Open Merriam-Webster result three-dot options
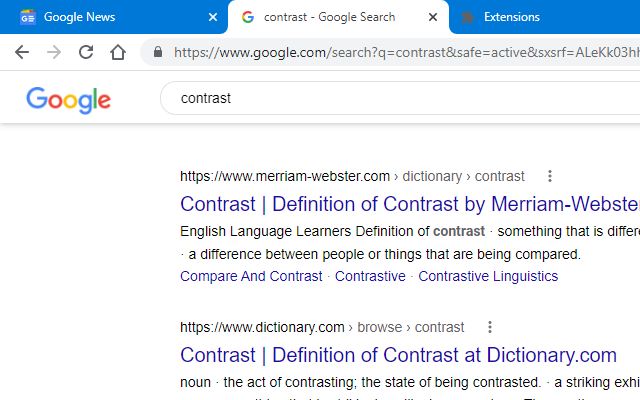This screenshot has height=400, width=640. click(550, 176)
